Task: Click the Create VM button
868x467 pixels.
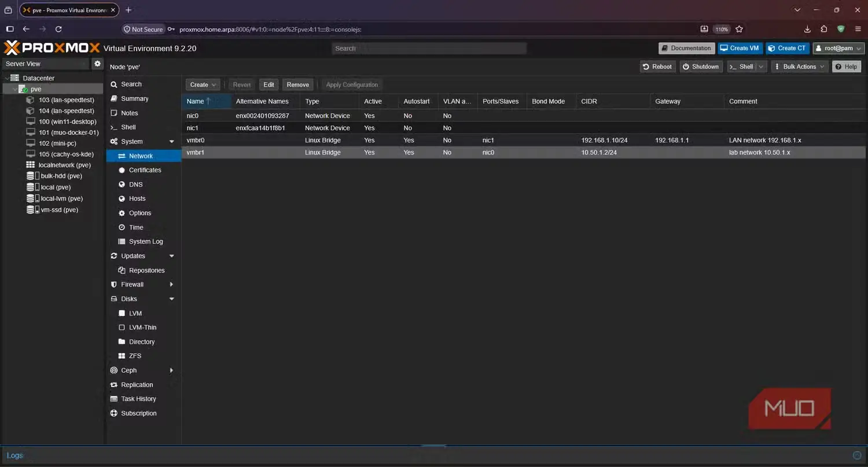Action: click(x=740, y=48)
